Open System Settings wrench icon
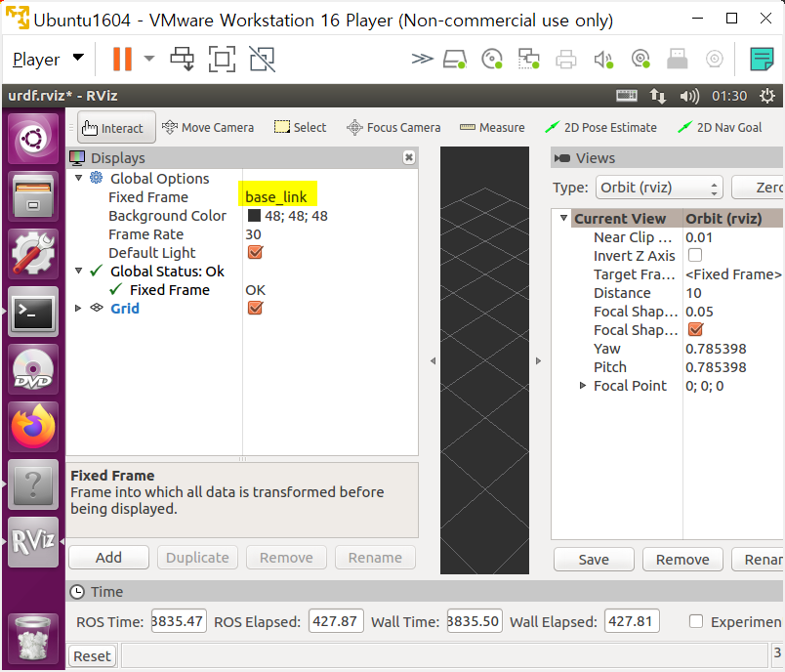 point(33,254)
